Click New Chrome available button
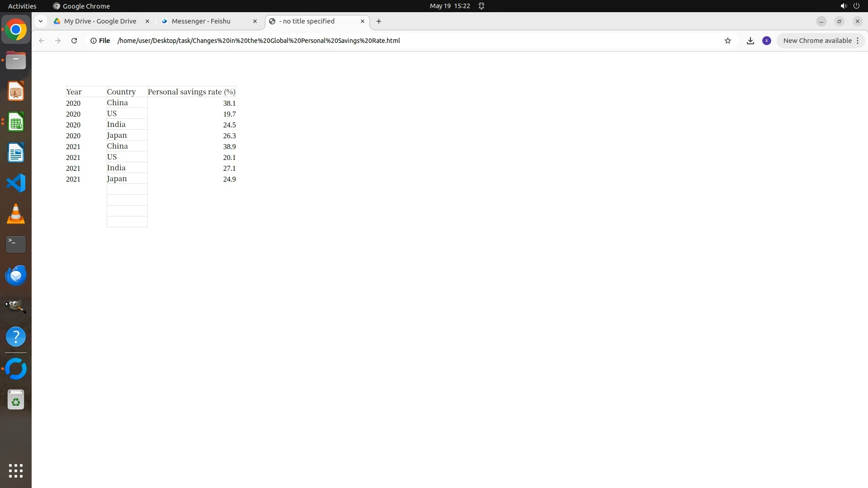This screenshot has width=868, height=488. tap(817, 41)
